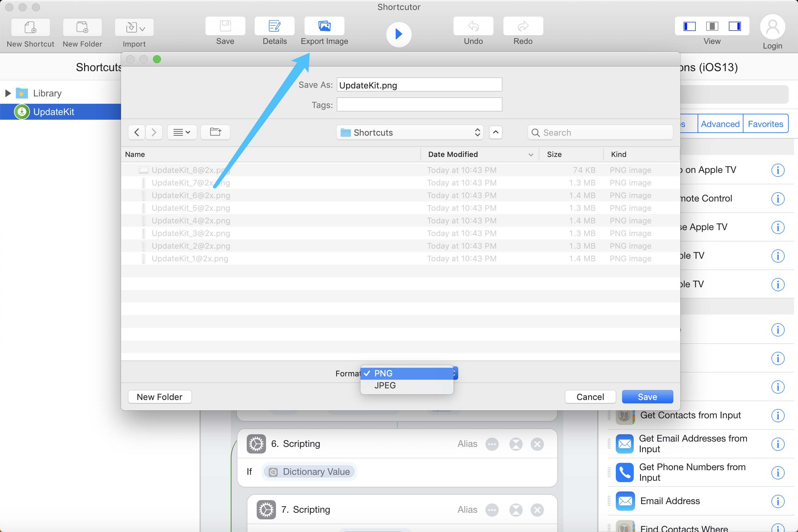Create new folder via dialog toolbar icon
Viewport: 798px width, 532px height.
[215, 132]
